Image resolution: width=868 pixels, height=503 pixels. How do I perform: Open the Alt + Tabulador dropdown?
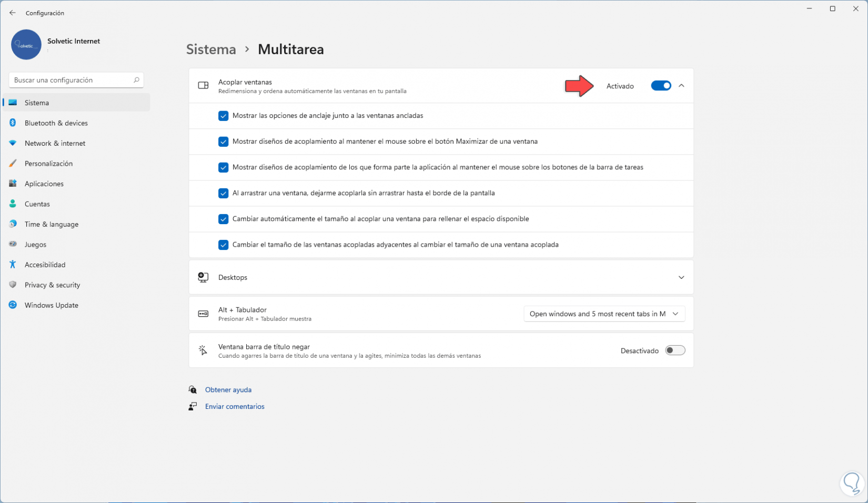coord(604,314)
